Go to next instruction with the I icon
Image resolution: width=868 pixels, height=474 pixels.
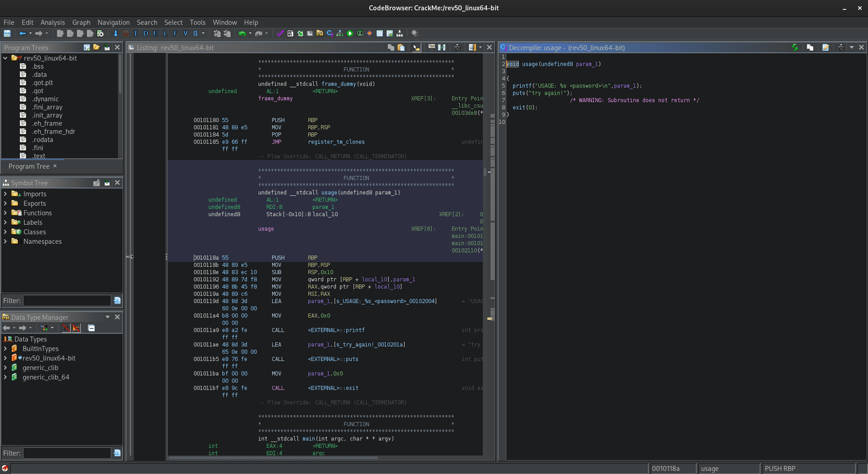coord(136,34)
